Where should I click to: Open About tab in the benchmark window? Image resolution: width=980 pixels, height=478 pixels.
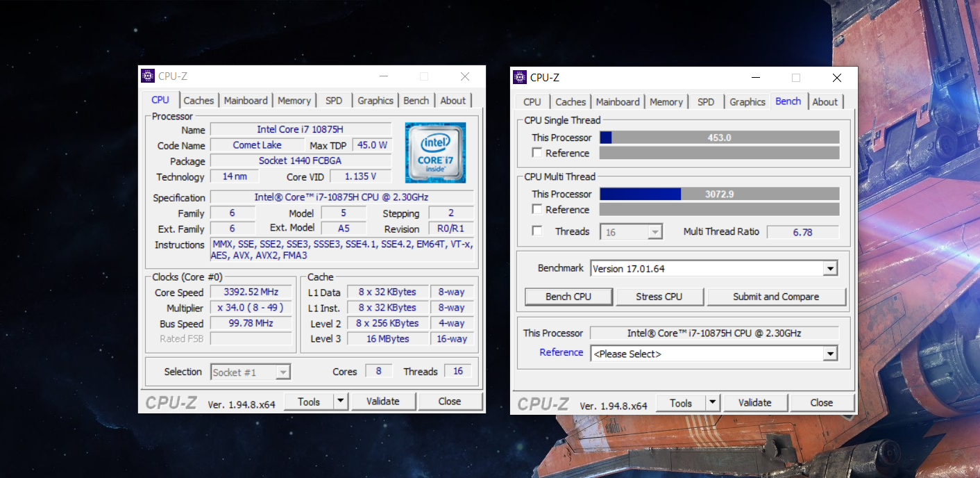[825, 102]
